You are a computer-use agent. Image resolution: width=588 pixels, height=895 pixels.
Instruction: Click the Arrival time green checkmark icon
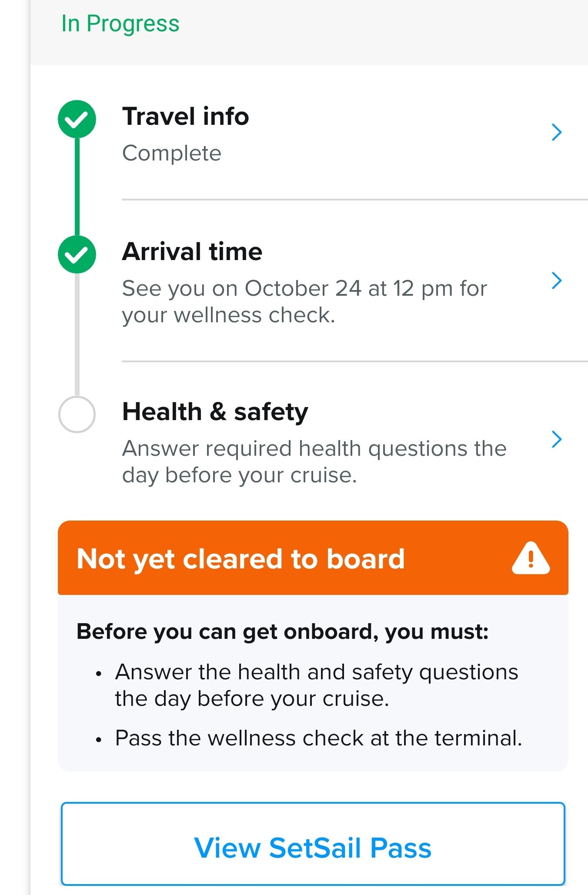click(77, 254)
